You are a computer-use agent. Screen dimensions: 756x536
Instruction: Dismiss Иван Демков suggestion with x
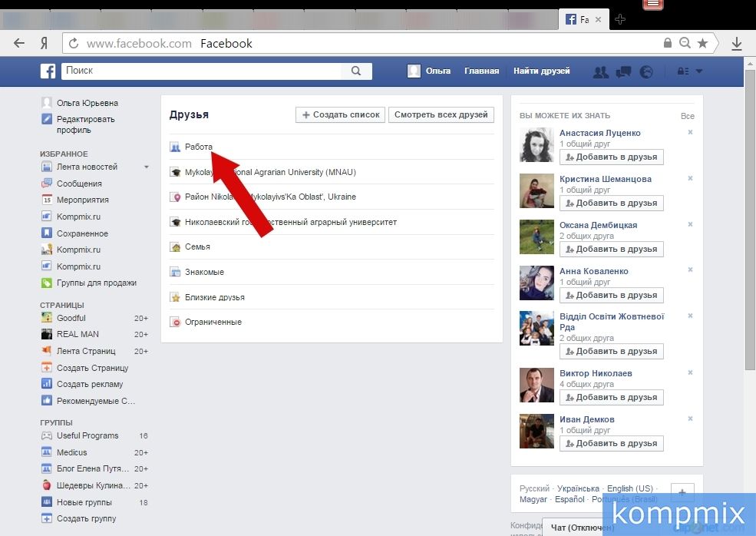pos(690,419)
